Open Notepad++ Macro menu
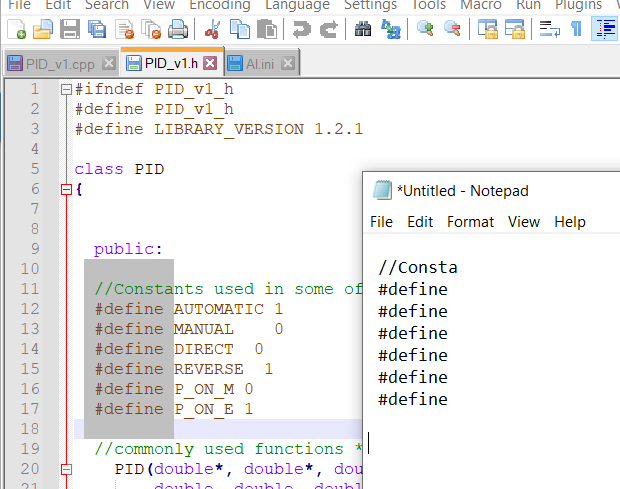Screen dimensions: 620x489 coord(481,5)
